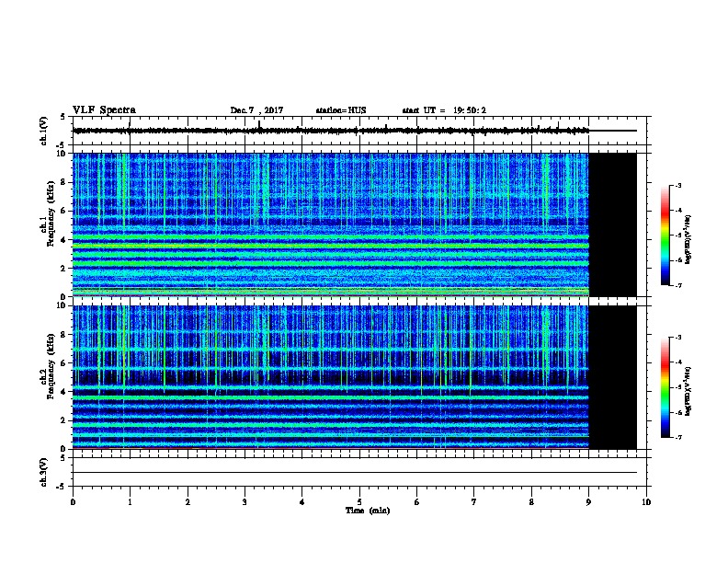Click the "-5" tick on ch.3(V) axis
Screen dimensions: 728x563
click(63, 487)
